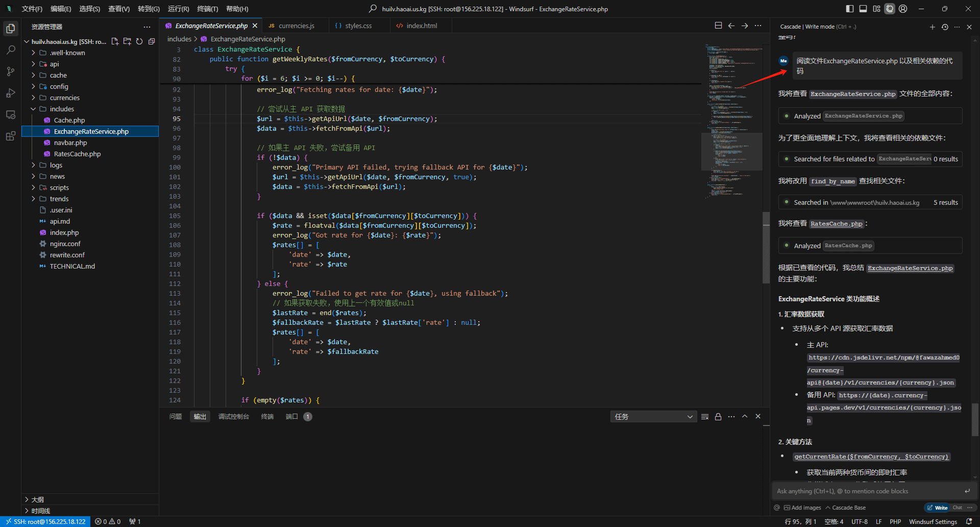The width and height of the screenshot is (980, 527).
Task: Switch to the styles.css tab
Action: pos(358,26)
